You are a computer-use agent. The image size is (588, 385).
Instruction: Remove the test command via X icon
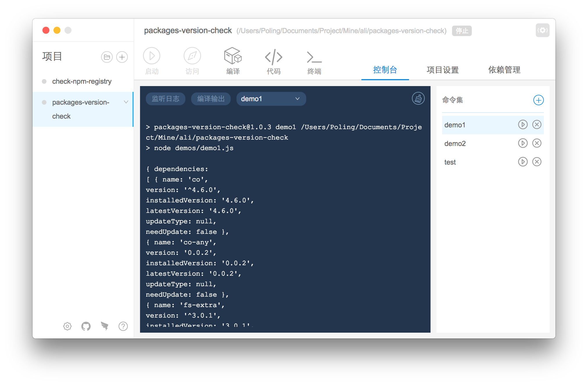tap(537, 162)
